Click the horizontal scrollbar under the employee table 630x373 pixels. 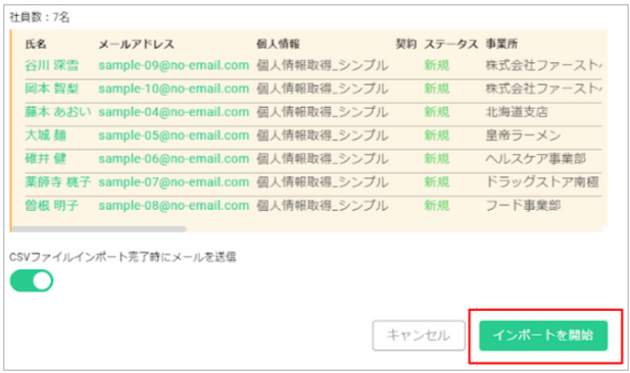tap(99, 229)
